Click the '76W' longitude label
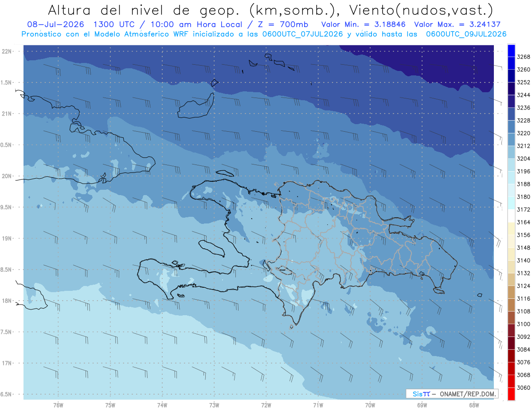 58,405
